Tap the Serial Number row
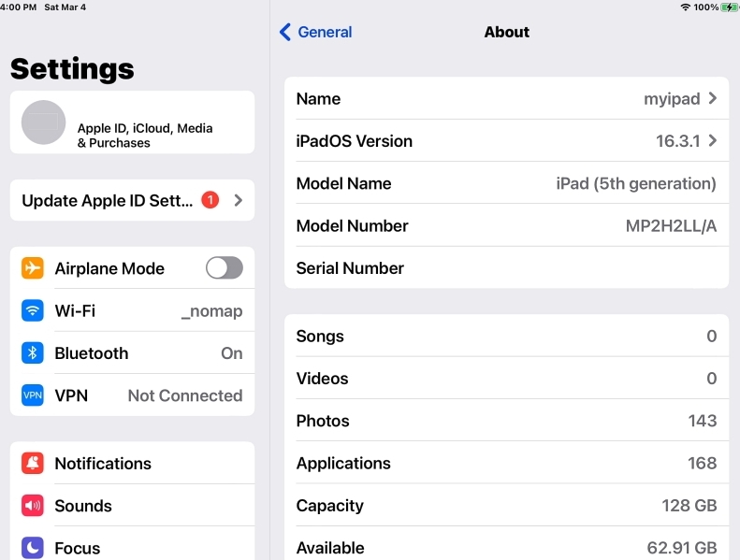Viewport: 740px width, 560px height. (x=507, y=268)
